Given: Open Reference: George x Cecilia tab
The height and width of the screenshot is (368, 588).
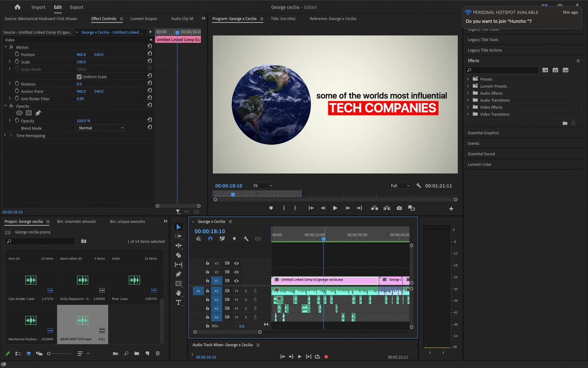Looking at the screenshot, I should click(x=333, y=19).
